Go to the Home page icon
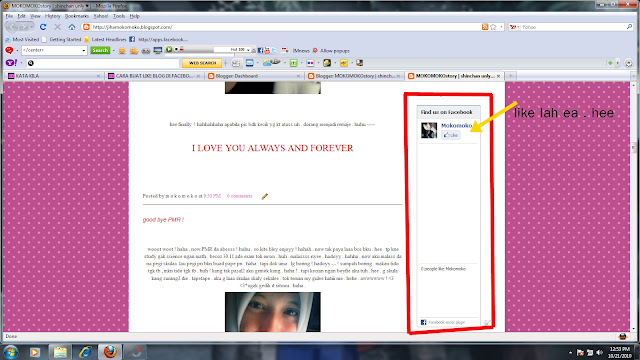This screenshot has width=640, height=360. (72, 27)
